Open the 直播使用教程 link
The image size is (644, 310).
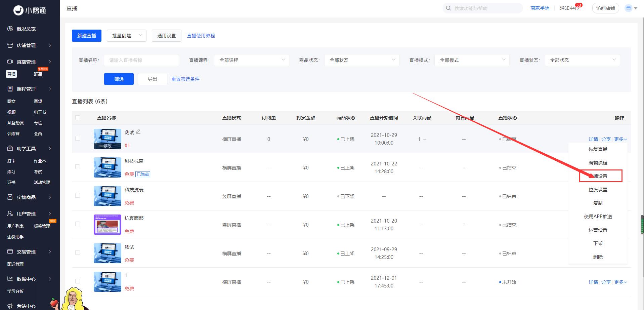coord(201,36)
